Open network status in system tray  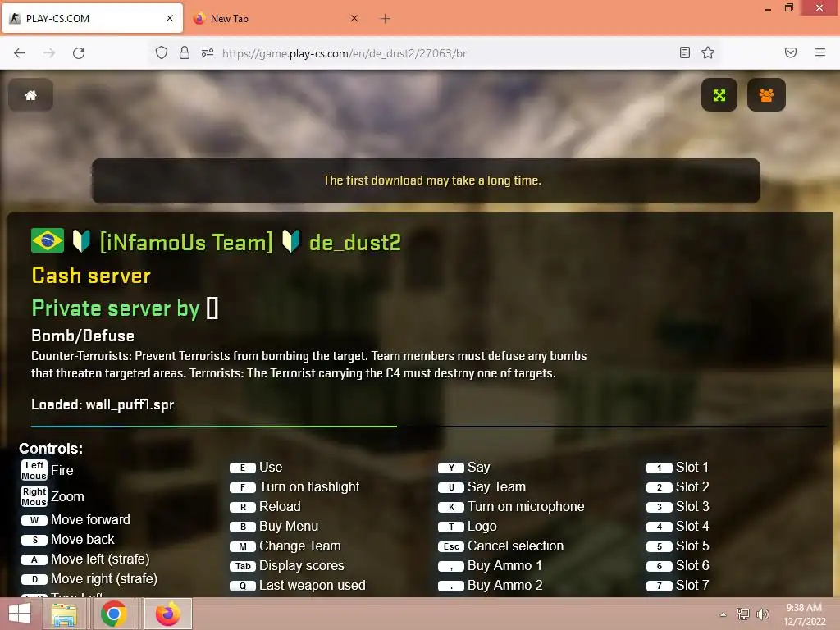[742, 614]
